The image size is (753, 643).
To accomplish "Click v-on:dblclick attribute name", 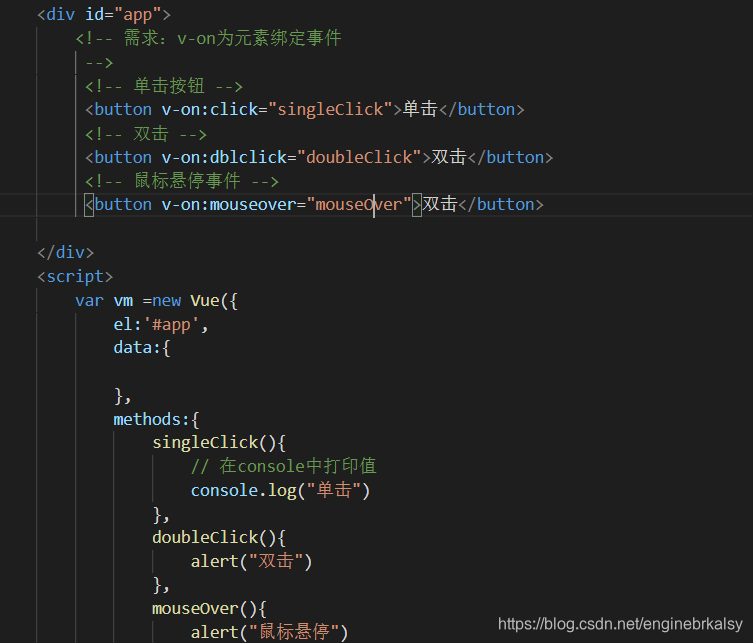I will coord(224,158).
